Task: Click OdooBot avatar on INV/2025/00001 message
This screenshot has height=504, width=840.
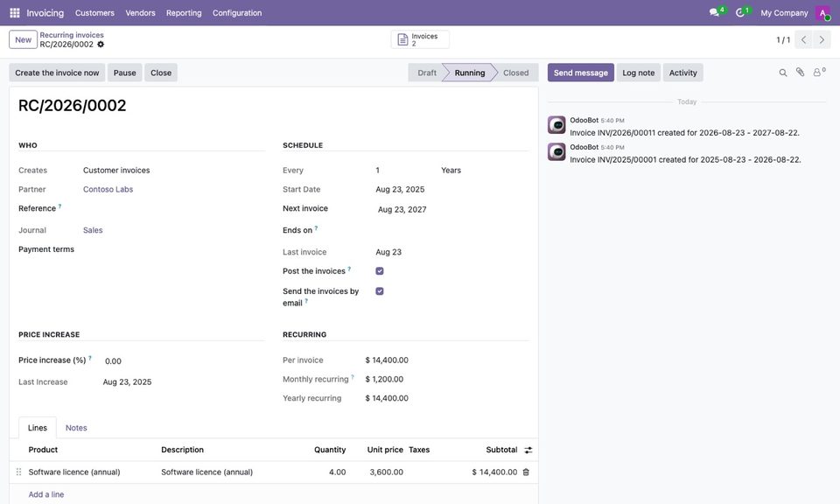Action: pyautogui.click(x=556, y=151)
